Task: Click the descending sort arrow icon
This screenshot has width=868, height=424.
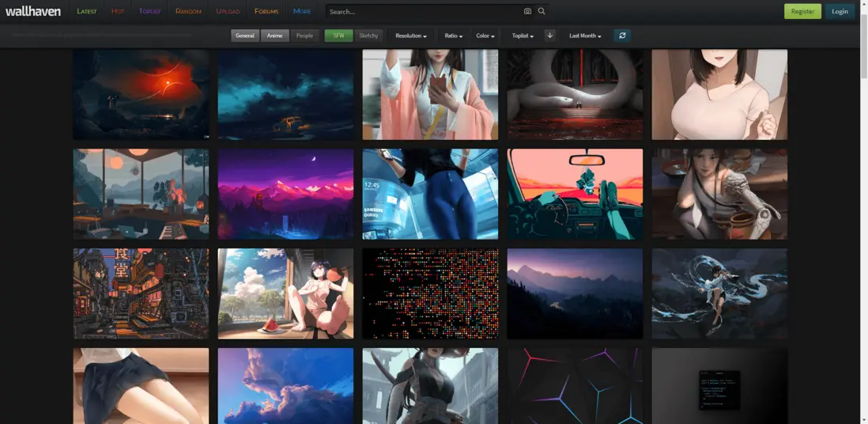Action: (550, 36)
